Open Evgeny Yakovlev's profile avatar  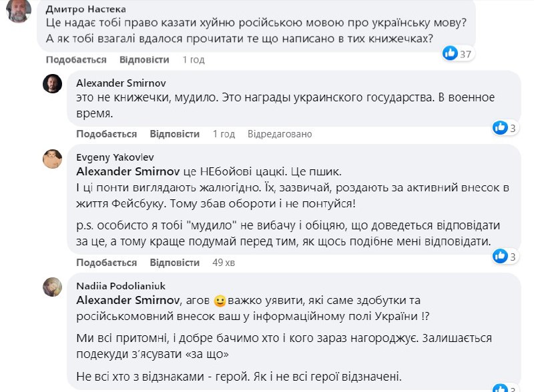(x=53, y=159)
